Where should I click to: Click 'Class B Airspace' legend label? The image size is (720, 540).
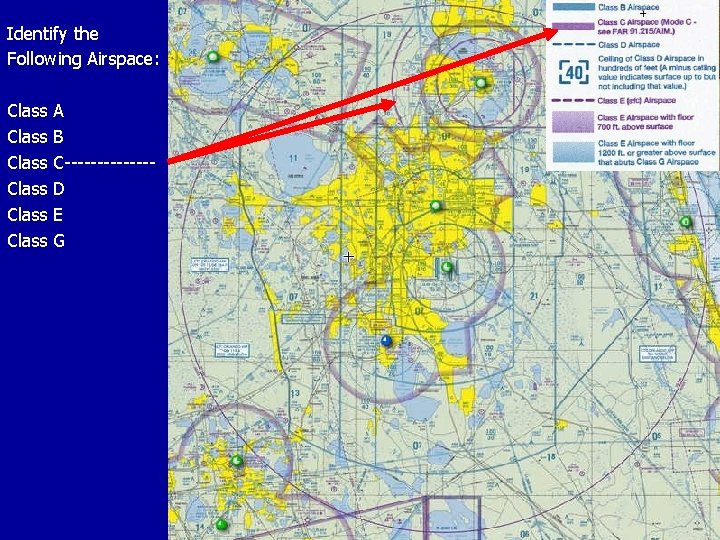coord(629,7)
